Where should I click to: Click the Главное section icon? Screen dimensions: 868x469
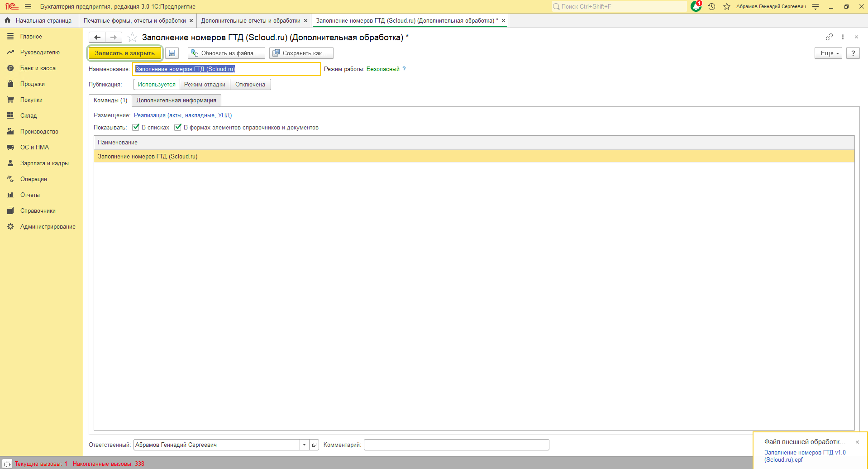pyautogui.click(x=10, y=36)
